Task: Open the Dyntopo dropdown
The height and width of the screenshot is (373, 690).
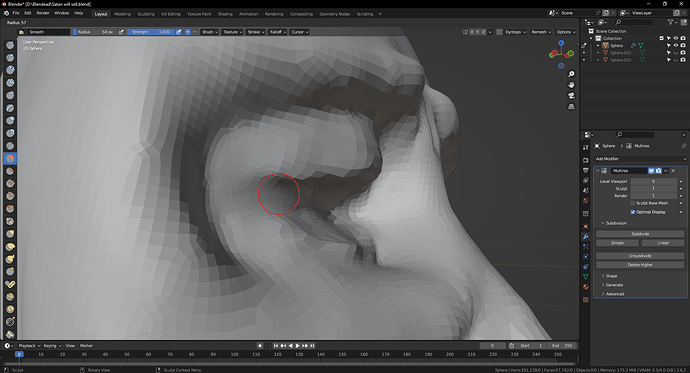Action: point(515,32)
